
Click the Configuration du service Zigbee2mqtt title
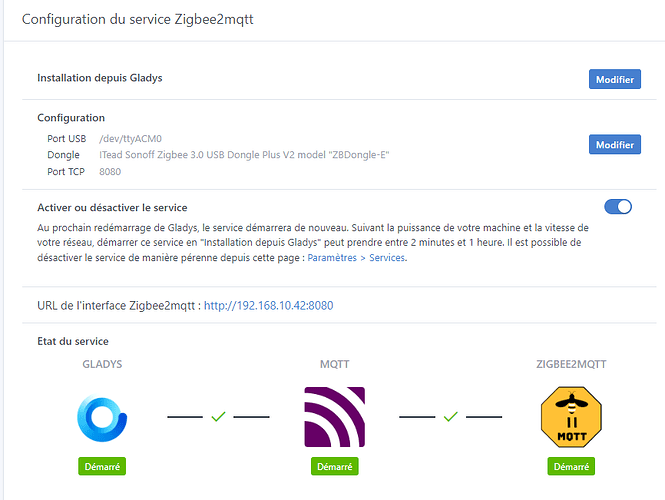click(x=144, y=19)
